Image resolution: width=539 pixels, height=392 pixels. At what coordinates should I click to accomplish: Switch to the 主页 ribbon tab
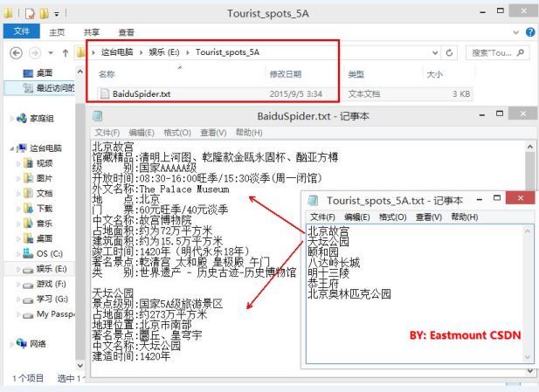click(x=57, y=32)
